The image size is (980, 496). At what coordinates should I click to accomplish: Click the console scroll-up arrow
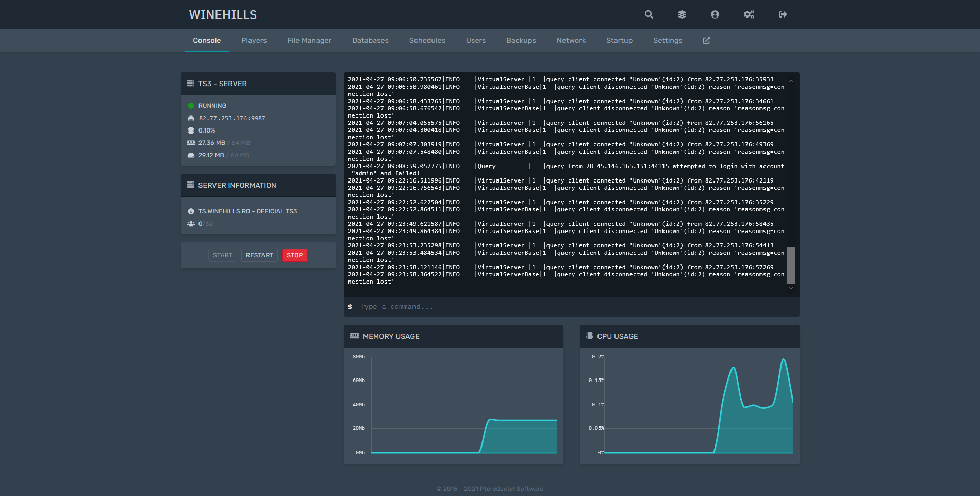tap(791, 81)
